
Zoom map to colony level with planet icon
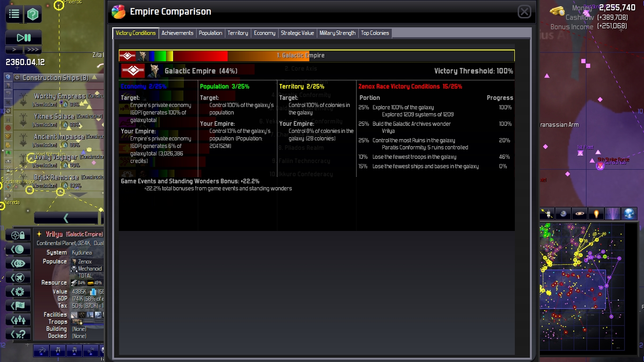click(563, 214)
